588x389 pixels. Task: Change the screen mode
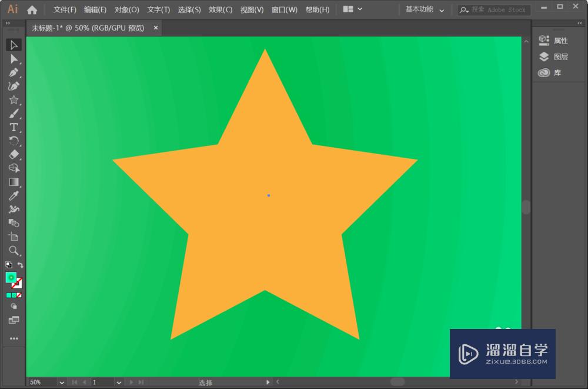coord(14,320)
